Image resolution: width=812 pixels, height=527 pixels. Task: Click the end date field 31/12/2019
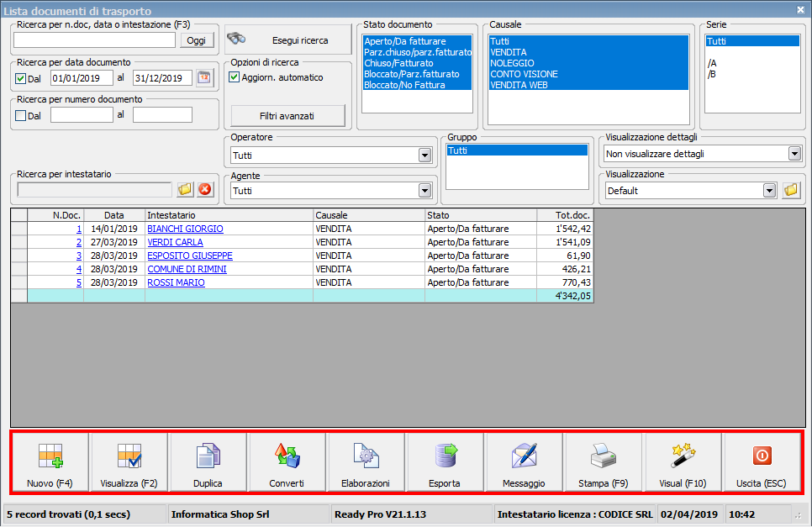click(162, 78)
